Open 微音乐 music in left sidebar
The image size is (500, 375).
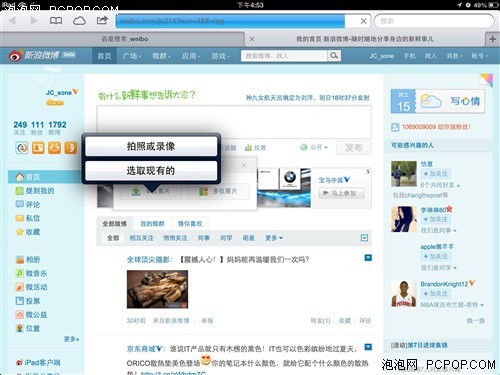31,273
